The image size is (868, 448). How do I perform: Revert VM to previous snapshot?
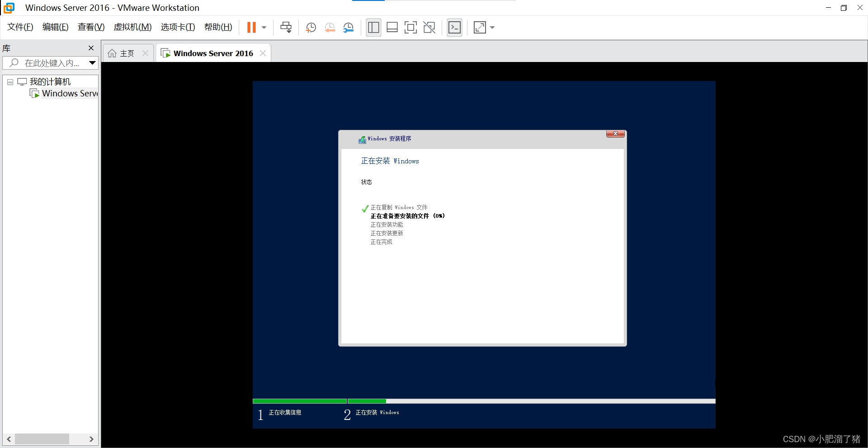[330, 28]
